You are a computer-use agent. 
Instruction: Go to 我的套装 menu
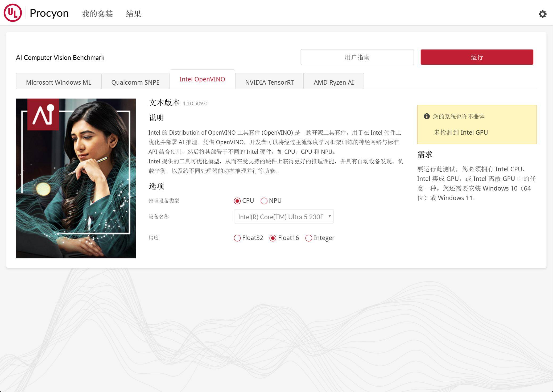[97, 14]
